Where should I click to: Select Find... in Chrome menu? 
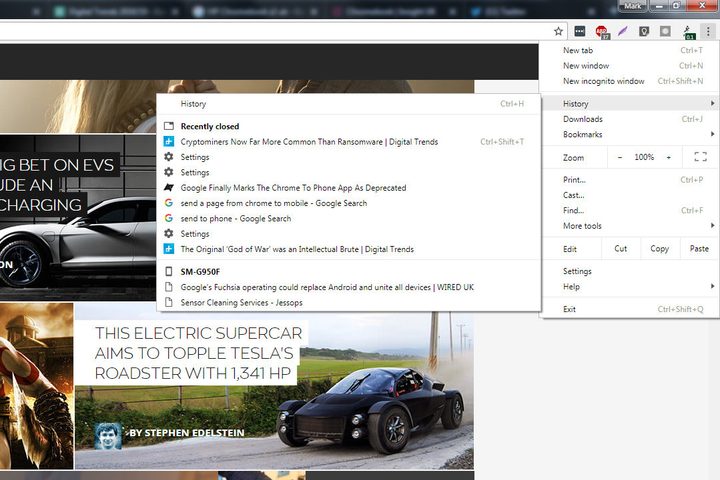(630, 210)
